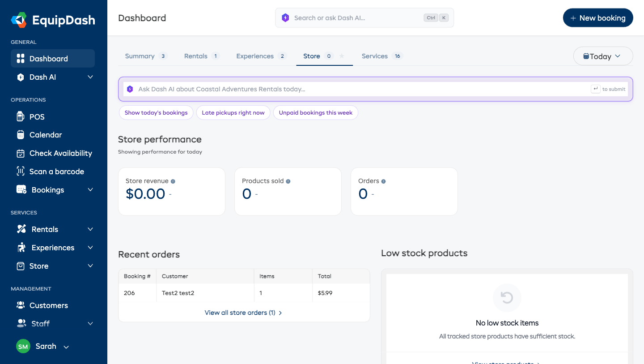Click the info icon next to Products sold
The width and height of the screenshot is (644, 364).
(288, 181)
